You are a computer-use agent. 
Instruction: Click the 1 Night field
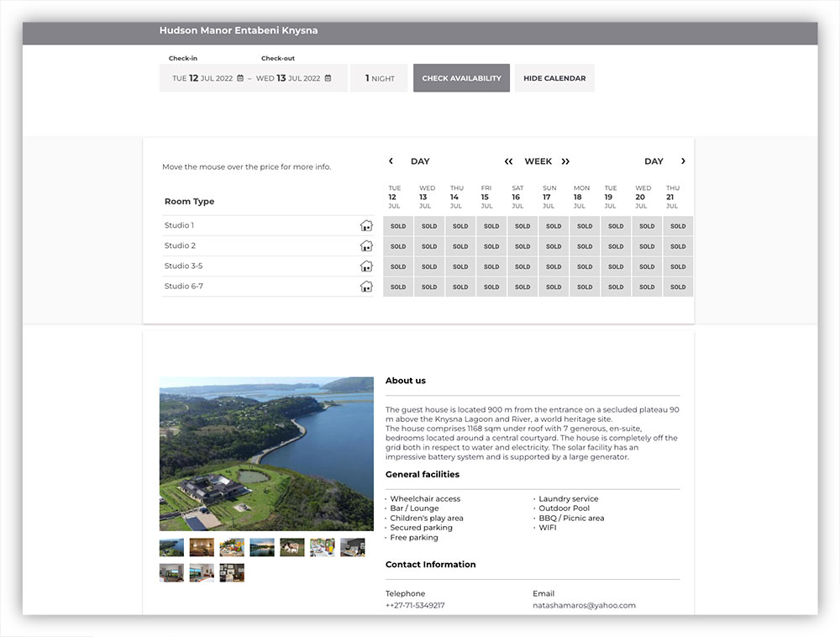pyautogui.click(x=379, y=78)
